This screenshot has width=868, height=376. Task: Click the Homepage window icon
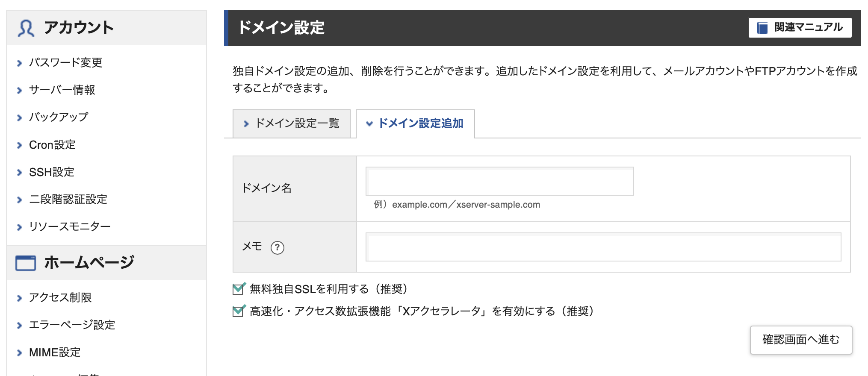pyautogui.click(x=26, y=263)
